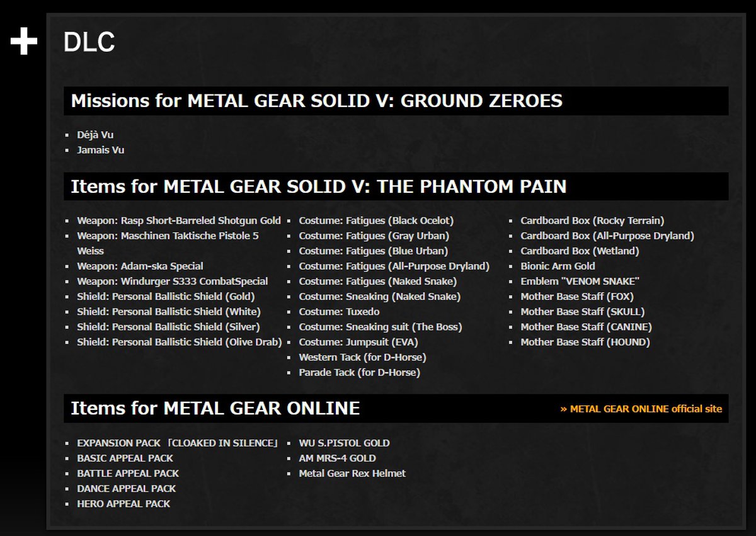Screen dimensions: 756x536
Task: Click Weapon: Rasp Short-Barreled Shotgun Gold
Action: 178,220
